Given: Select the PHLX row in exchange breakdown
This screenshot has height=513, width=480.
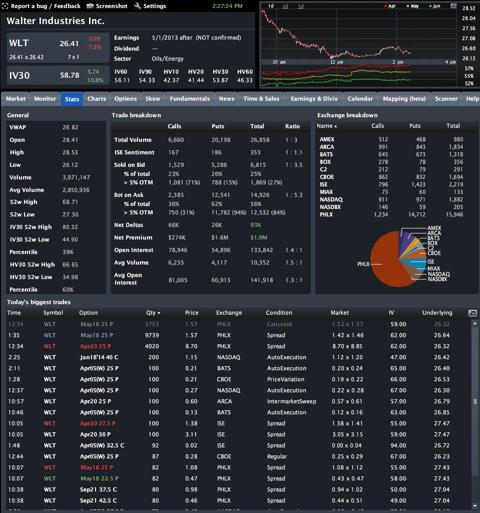Looking at the screenshot, I should (391, 215).
